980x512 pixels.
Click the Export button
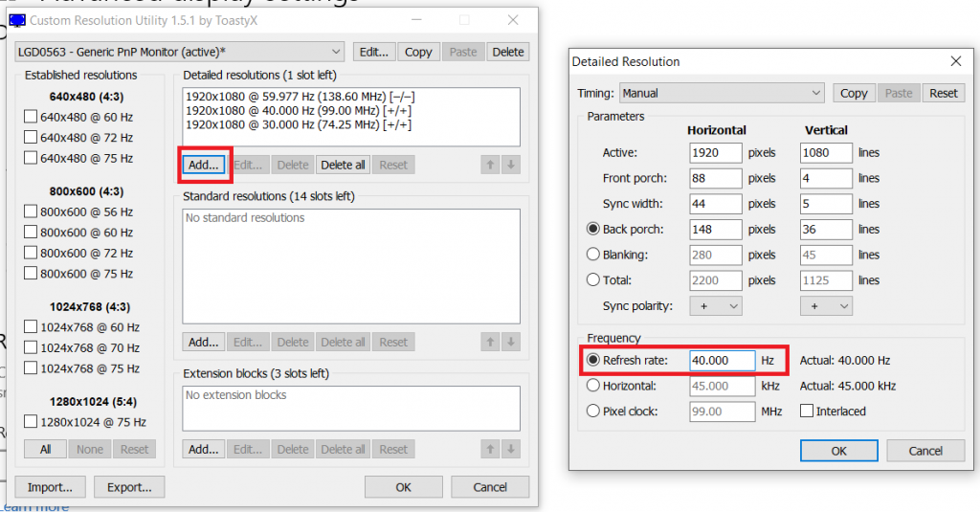[x=129, y=487]
